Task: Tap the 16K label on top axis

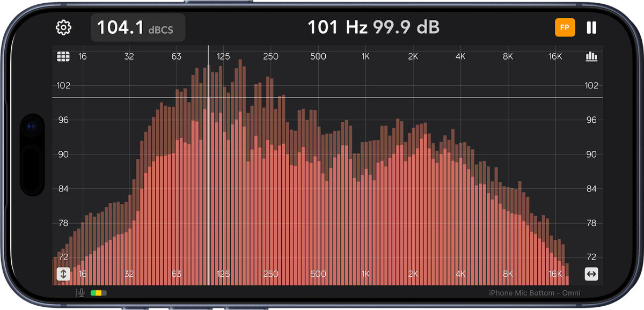Action: (x=555, y=56)
